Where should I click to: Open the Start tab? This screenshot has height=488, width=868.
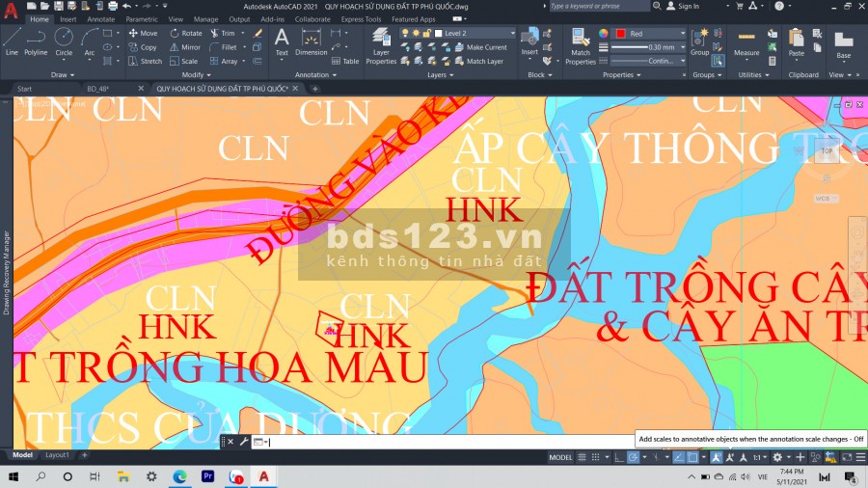(24, 89)
